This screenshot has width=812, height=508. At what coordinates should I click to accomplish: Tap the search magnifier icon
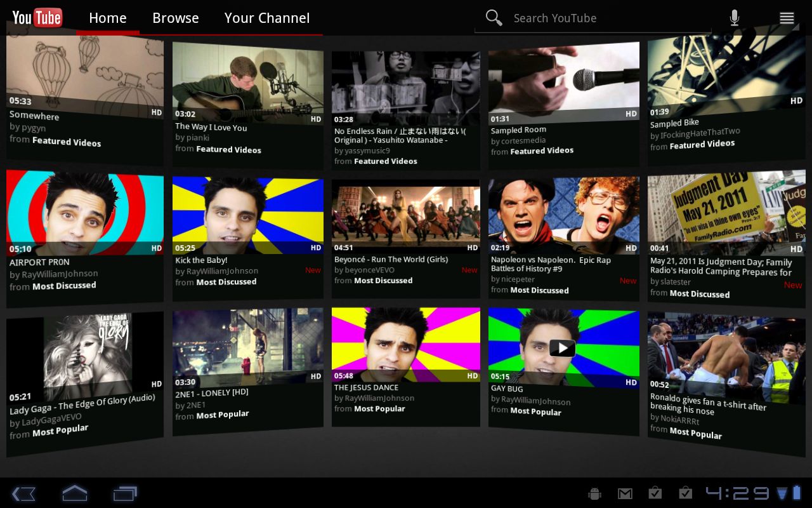coord(494,18)
